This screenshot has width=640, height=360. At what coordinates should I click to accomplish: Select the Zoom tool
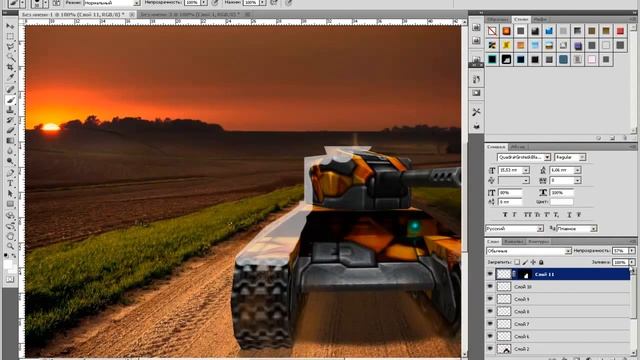[10, 246]
